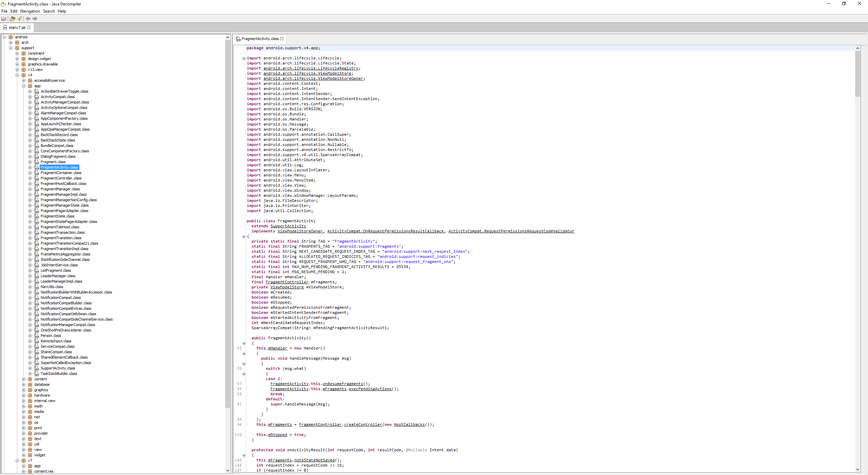
Task: Fold the onActivityResult method body
Action: point(244,455)
